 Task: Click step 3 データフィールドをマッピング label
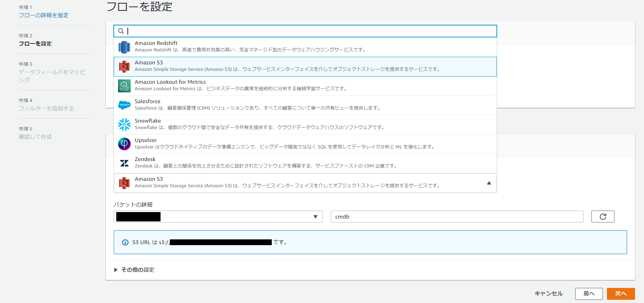pyautogui.click(x=52, y=76)
